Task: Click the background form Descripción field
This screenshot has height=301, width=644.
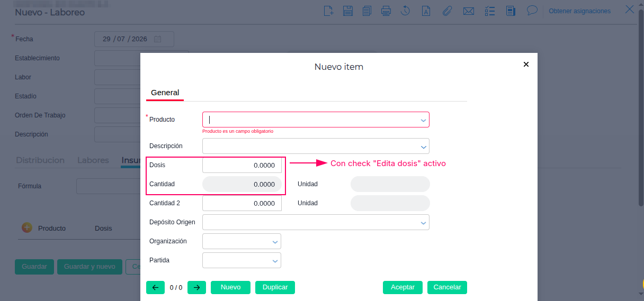Action: pos(117,134)
